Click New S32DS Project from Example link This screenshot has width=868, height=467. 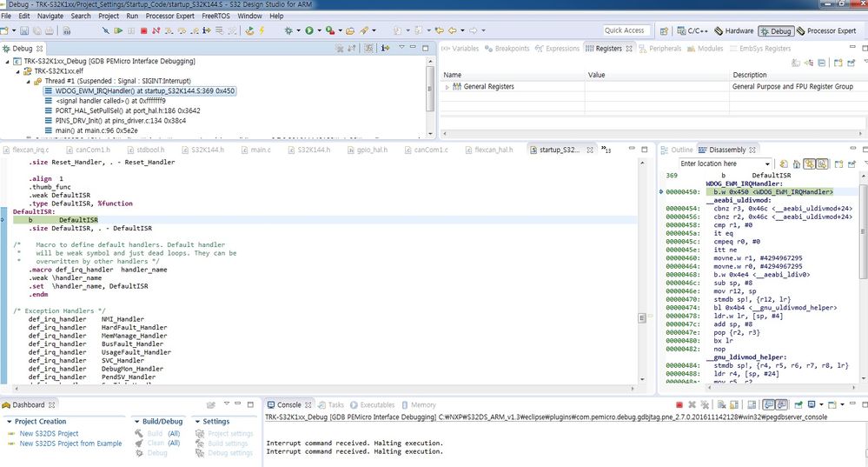click(70, 444)
